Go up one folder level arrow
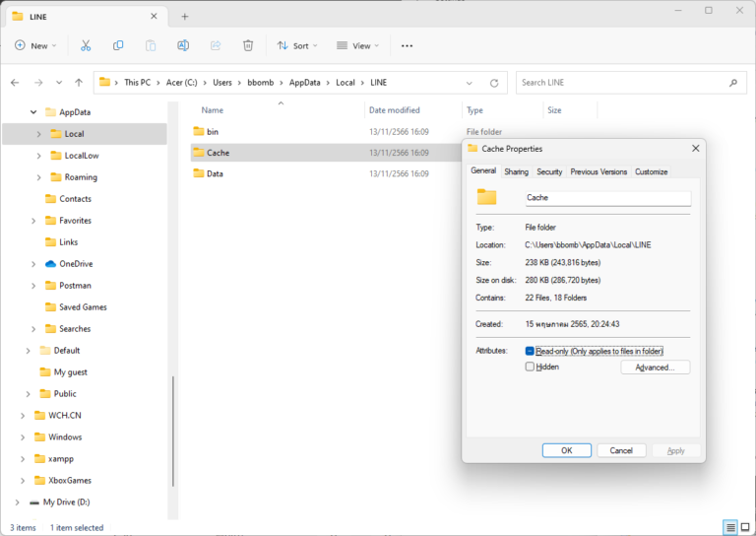 click(x=79, y=83)
